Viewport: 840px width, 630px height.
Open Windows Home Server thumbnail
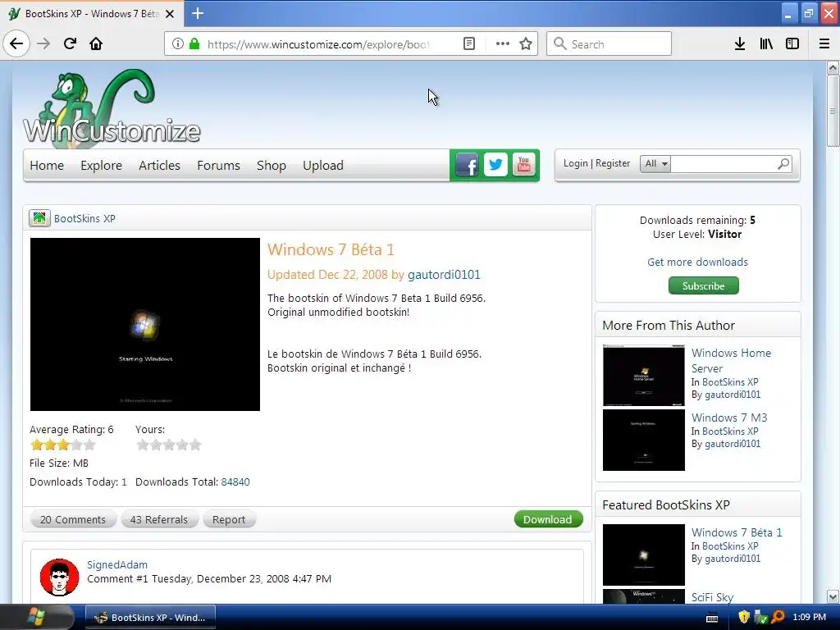coord(644,376)
